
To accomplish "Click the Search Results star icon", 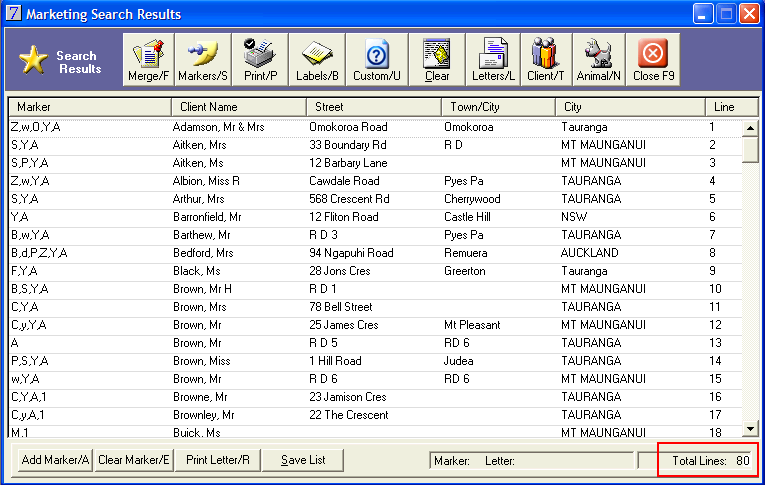I will coord(33,61).
